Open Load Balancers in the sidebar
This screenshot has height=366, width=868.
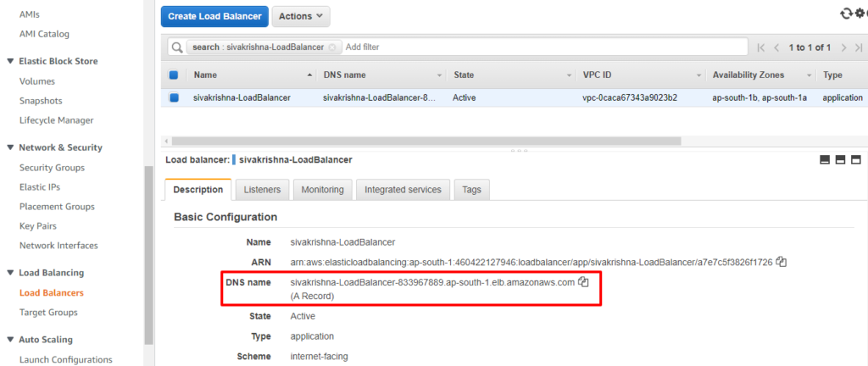52,293
